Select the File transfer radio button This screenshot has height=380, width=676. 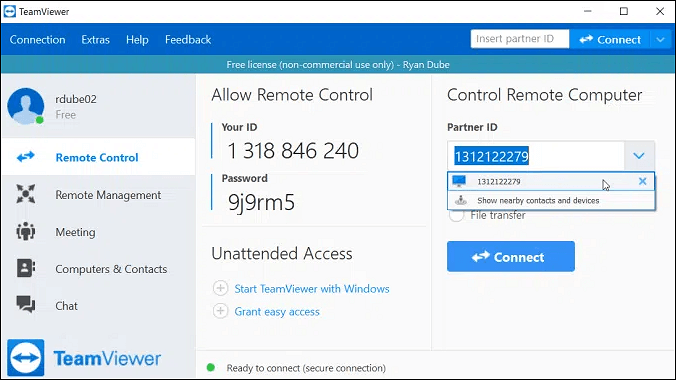(x=456, y=215)
